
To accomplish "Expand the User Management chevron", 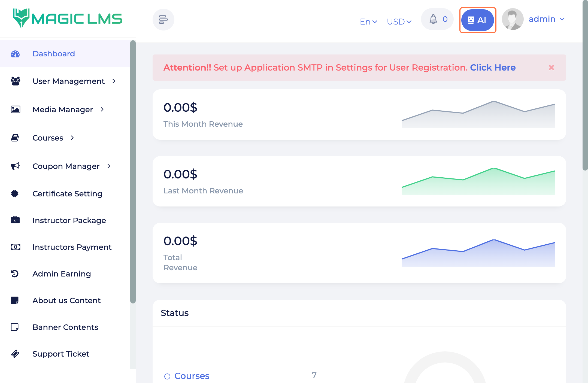I will [114, 81].
